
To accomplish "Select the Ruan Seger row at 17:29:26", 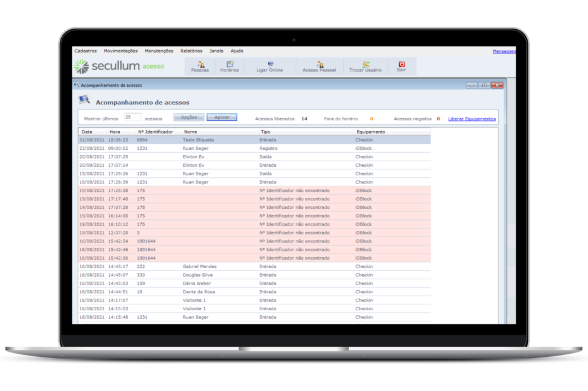I will click(x=255, y=174).
